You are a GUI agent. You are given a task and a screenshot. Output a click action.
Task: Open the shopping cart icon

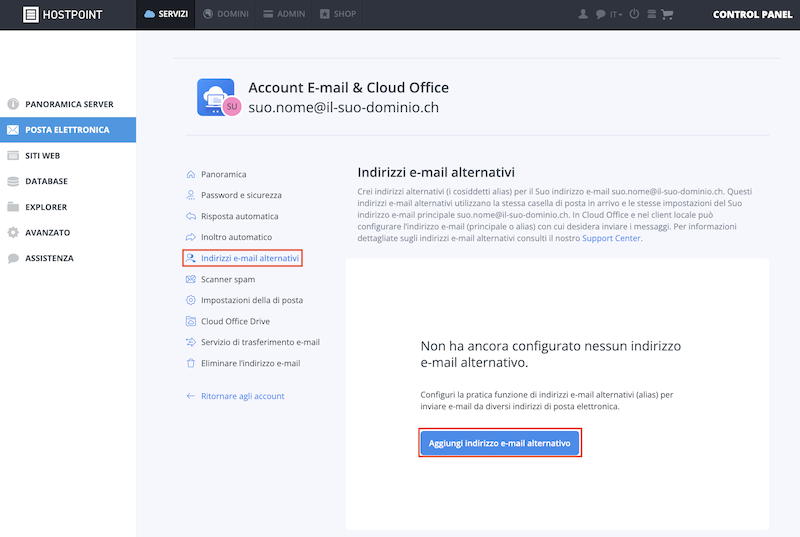click(x=667, y=14)
